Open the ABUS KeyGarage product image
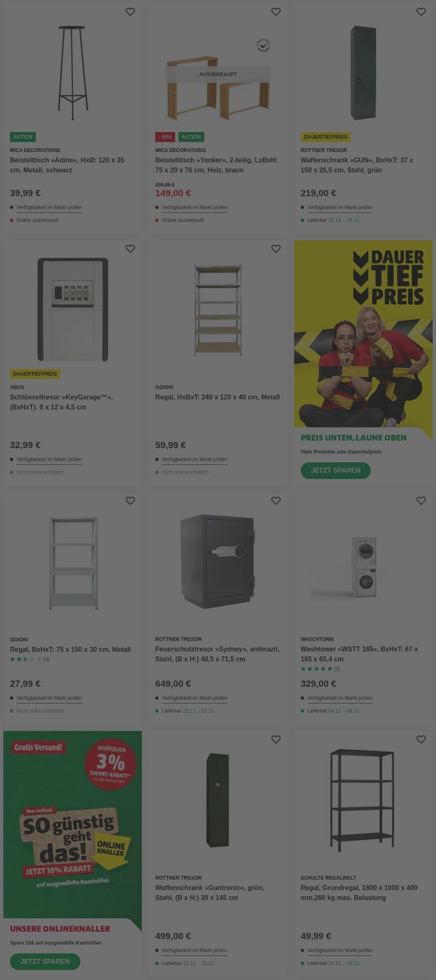436x980 pixels. coord(73,309)
